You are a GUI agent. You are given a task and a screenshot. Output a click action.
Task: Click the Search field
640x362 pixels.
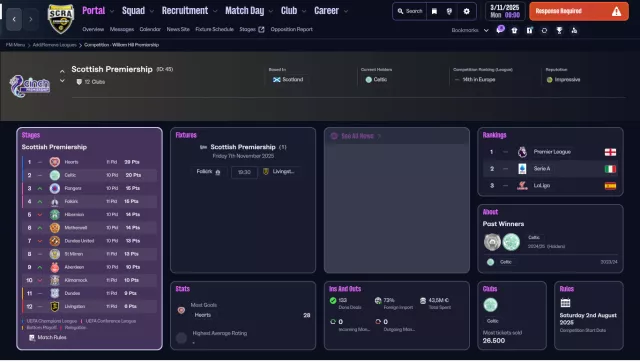pos(410,11)
